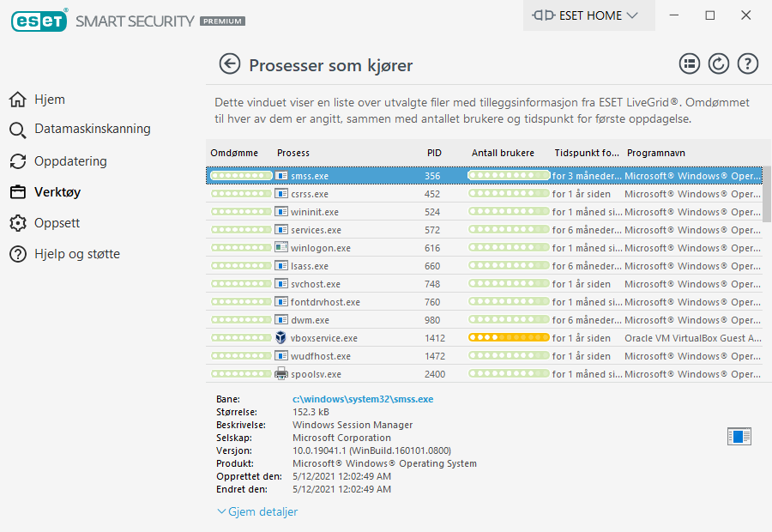Image resolution: width=772 pixels, height=532 pixels.
Task: Open the Hjem menu item
Action: [50, 100]
